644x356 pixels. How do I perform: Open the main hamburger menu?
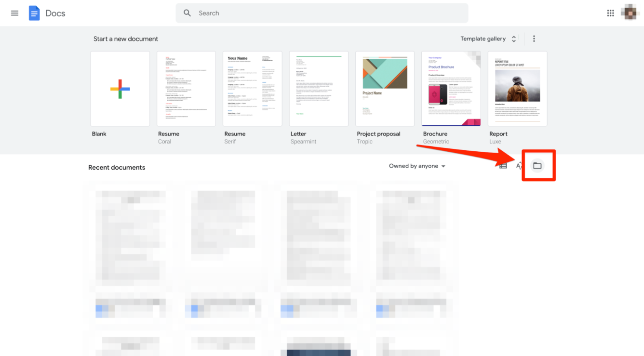[14, 13]
